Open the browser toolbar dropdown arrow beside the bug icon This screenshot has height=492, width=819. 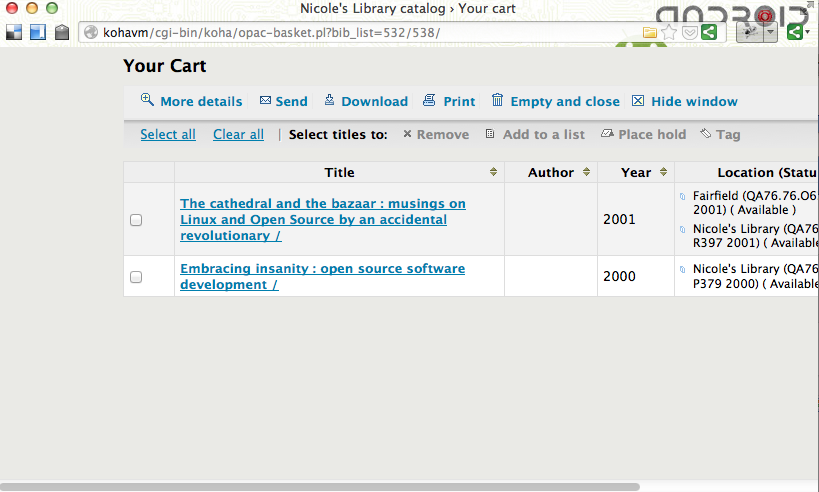[x=770, y=32]
